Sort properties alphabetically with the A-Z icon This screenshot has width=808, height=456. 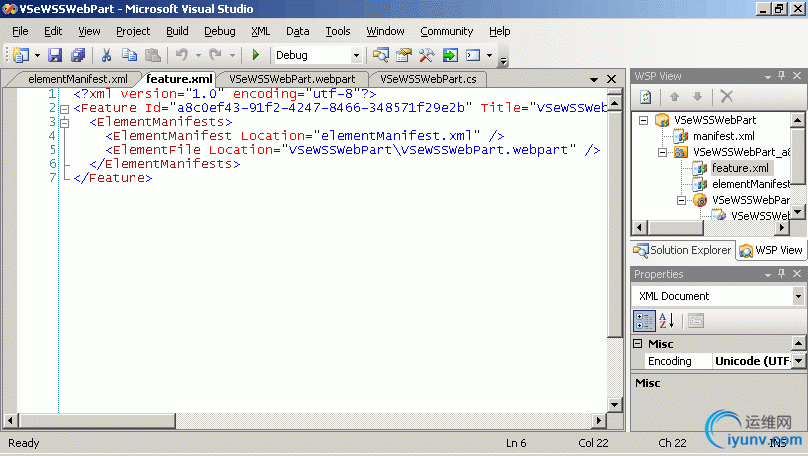[667, 320]
